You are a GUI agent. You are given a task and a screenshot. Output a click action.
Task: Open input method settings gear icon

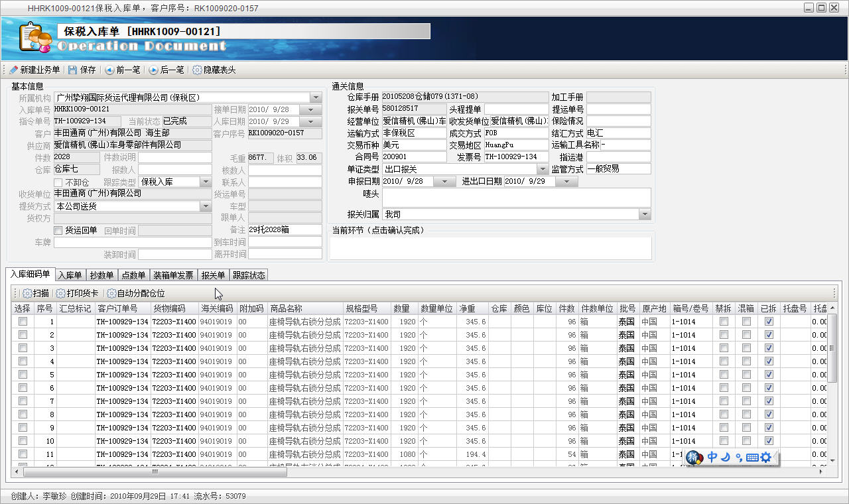(x=765, y=457)
